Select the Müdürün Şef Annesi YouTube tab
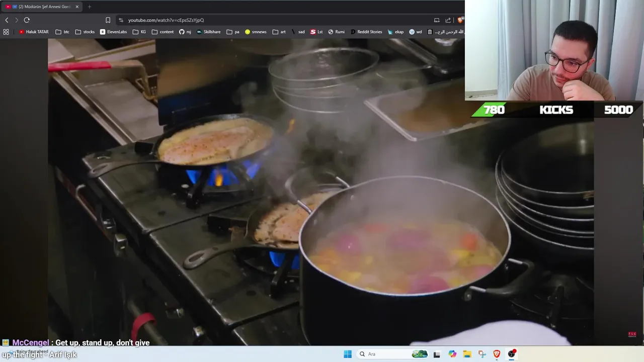The image size is (644, 362). [42, 7]
